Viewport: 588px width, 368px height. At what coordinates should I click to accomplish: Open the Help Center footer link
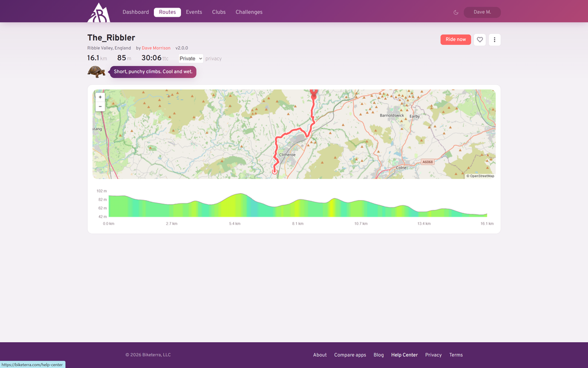[x=404, y=355]
